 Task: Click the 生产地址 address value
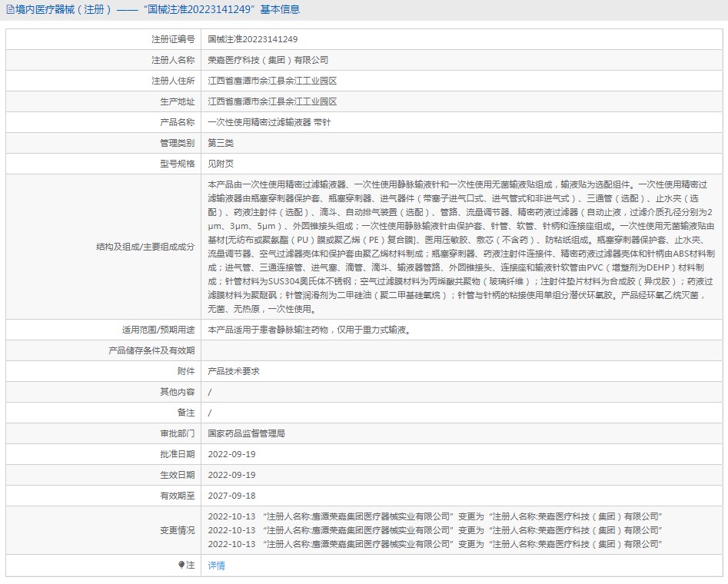pyautogui.click(x=272, y=101)
